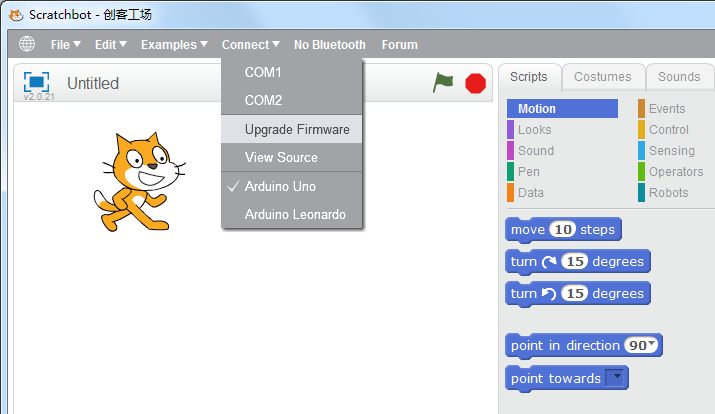The height and width of the screenshot is (414, 715).
Task: Toggle the fullscreen stage icon
Action: 36,82
